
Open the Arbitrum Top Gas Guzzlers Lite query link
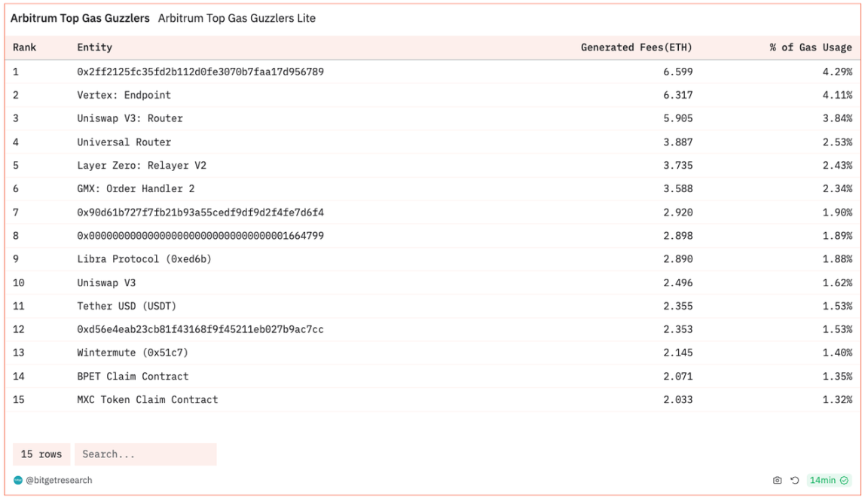[x=237, y=18]
